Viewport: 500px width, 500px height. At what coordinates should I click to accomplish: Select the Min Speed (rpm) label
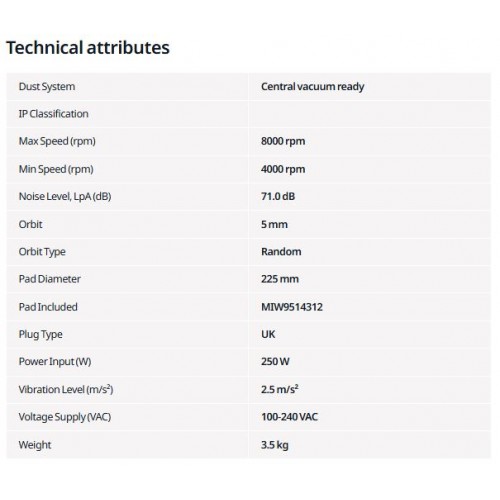coord(56,169)
